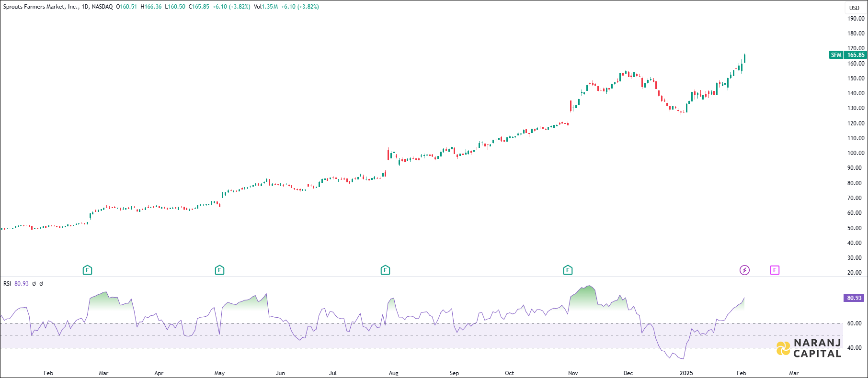Screen dimensions: 868x378
Task: Click the Dec label on time axis
Action: pos(628,373)
